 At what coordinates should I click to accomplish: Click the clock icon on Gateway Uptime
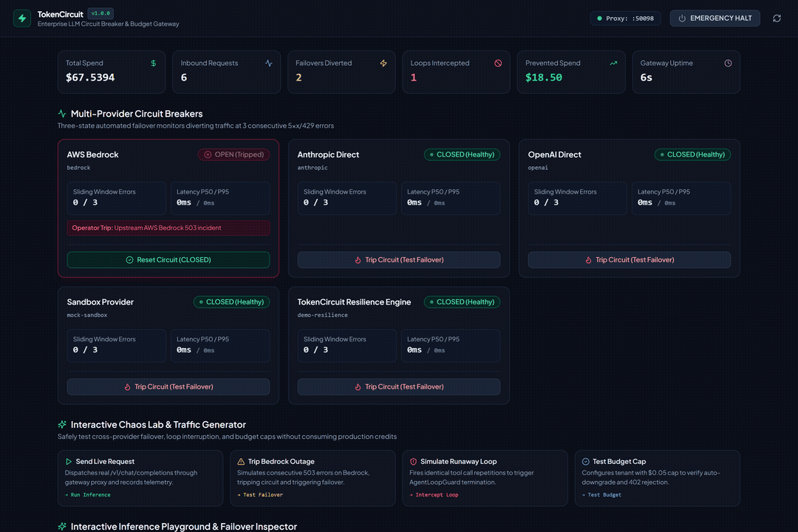coord(729,63)
